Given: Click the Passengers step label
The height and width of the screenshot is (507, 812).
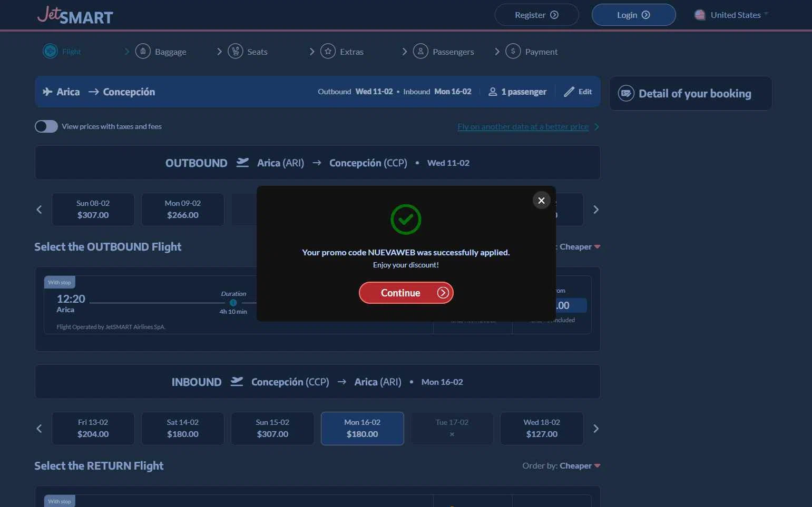Looking at the screenshot, I should click(453, 52).
